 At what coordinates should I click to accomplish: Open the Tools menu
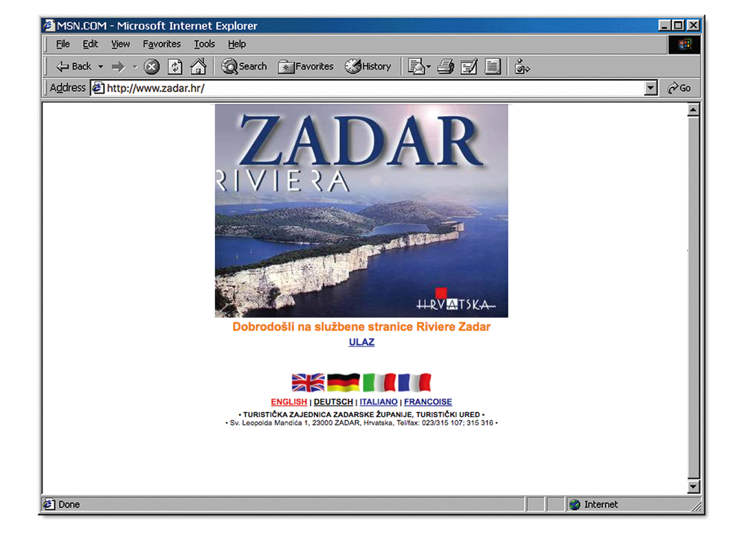pyautogui.click(x=204, y=44)
